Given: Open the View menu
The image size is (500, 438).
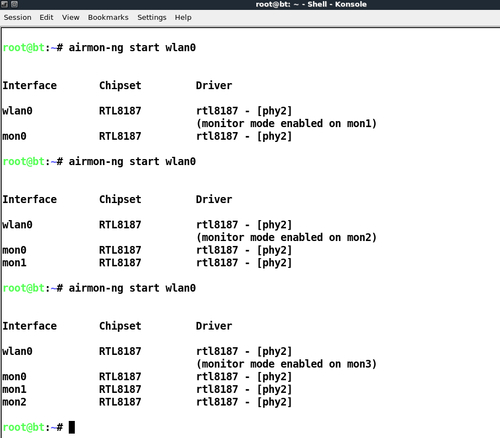Looking at the screenshot, I should click(71, 17).
